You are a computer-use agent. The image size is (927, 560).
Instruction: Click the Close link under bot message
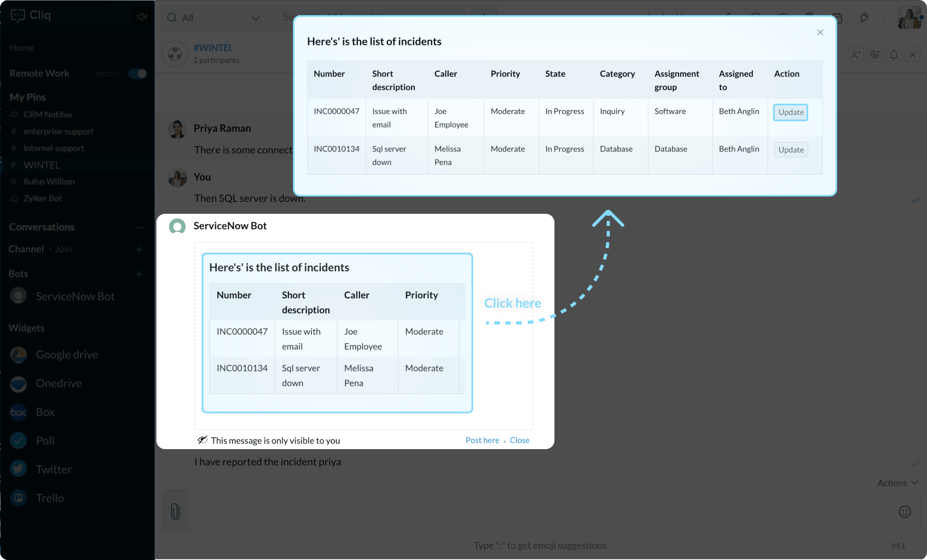coord(519,440)
